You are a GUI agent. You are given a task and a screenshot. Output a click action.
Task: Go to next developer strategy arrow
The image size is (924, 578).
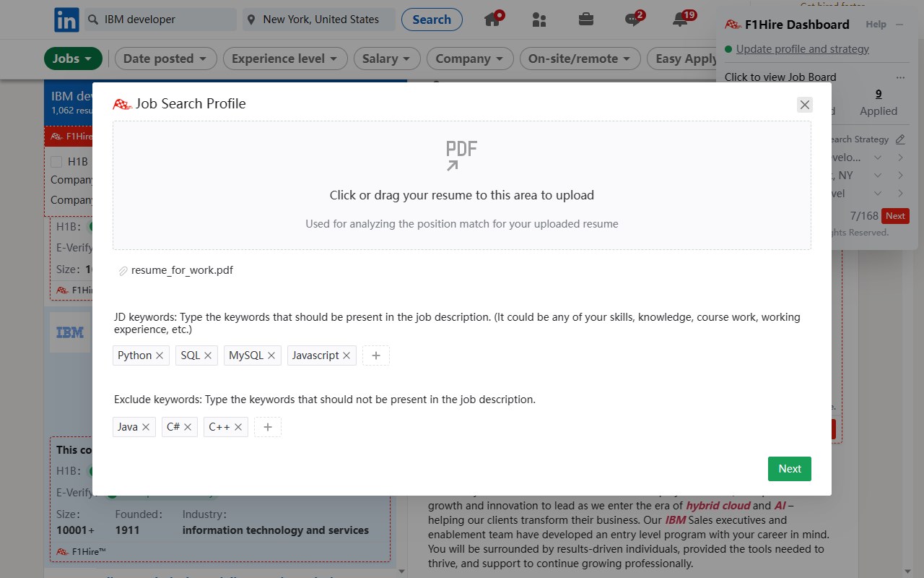(901, 158)
